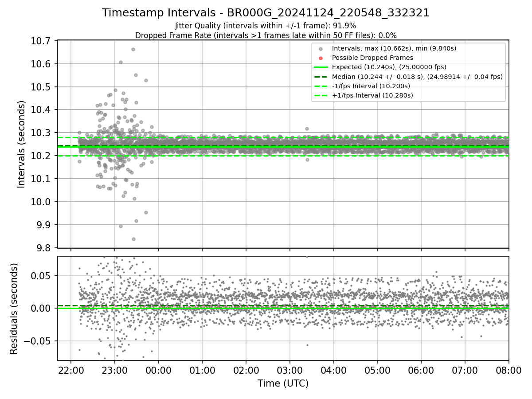Click the 9.8 y-axis tick label
The width and height of the screenshot is (532, 399).
coord(44,248)
